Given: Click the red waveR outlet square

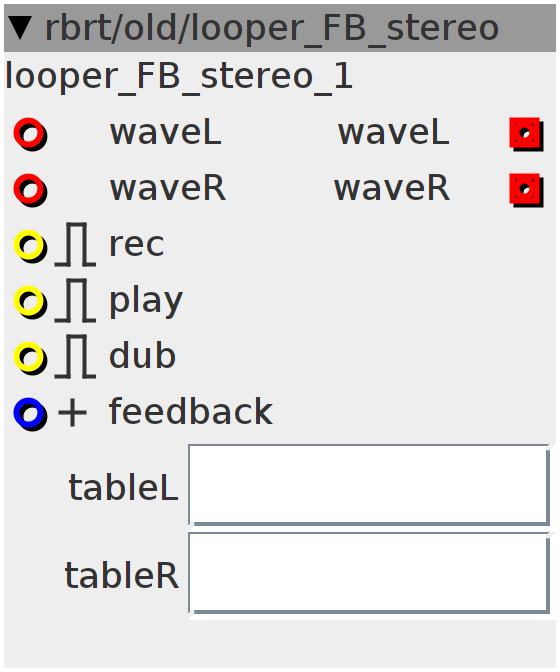Looking at the screenshot, I should pyautogui.click(x=527, y=190).
